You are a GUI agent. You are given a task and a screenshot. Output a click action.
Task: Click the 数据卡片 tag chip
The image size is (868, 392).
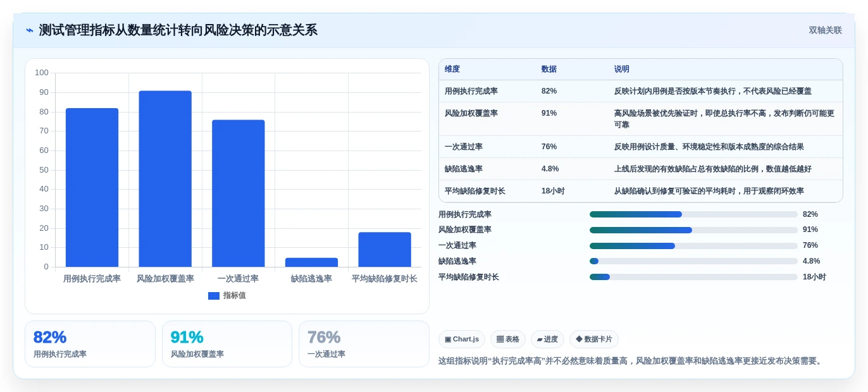point(594,340)
